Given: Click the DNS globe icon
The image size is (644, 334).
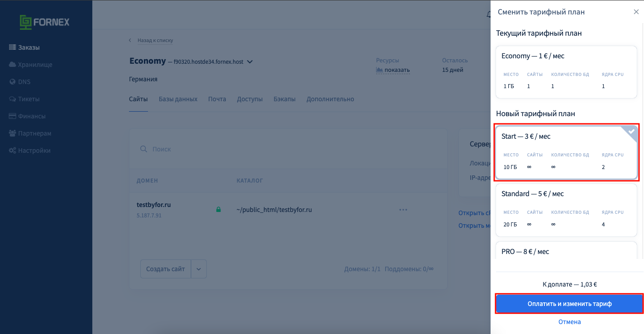Looking at the screenshot, I should tap(12, 82).
